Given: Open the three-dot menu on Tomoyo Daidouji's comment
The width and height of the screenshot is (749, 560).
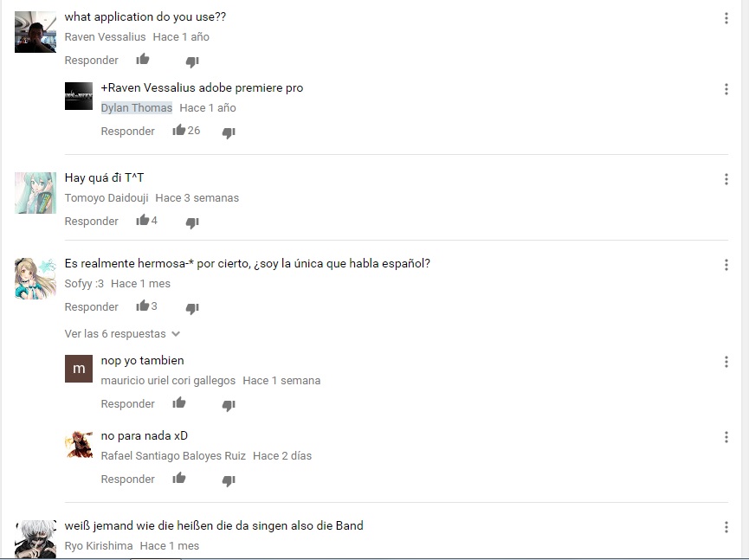Looking at the screenshot, I should pos(726,179).
